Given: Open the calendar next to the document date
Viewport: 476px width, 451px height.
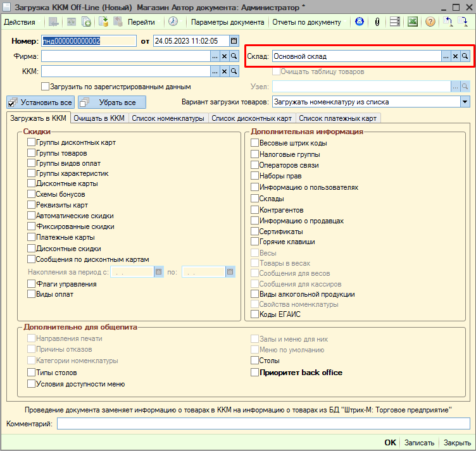Looking at the screenshot, I should click(234, 41).
